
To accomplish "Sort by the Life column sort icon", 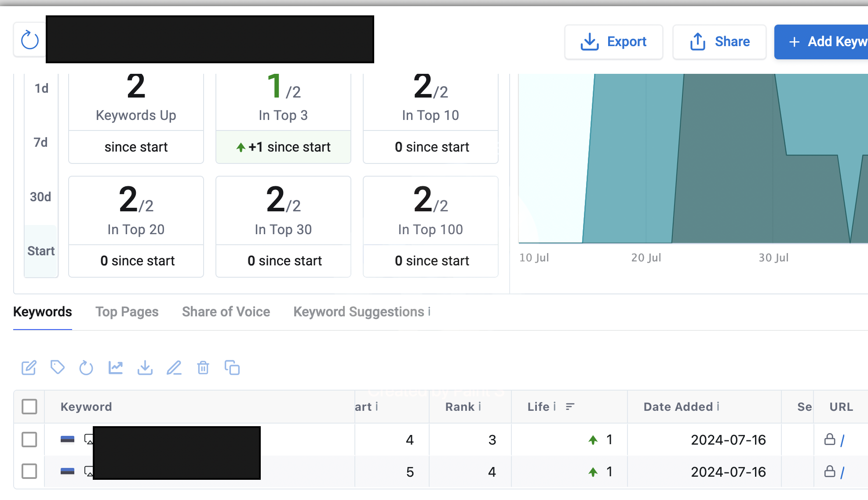I will tap(570, 407).
